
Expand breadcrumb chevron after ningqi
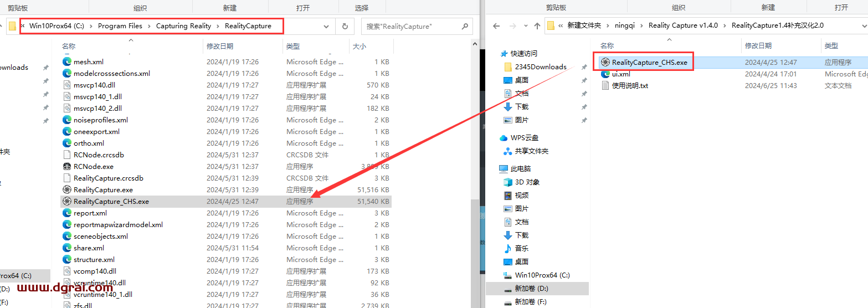[x=643, y=26]
